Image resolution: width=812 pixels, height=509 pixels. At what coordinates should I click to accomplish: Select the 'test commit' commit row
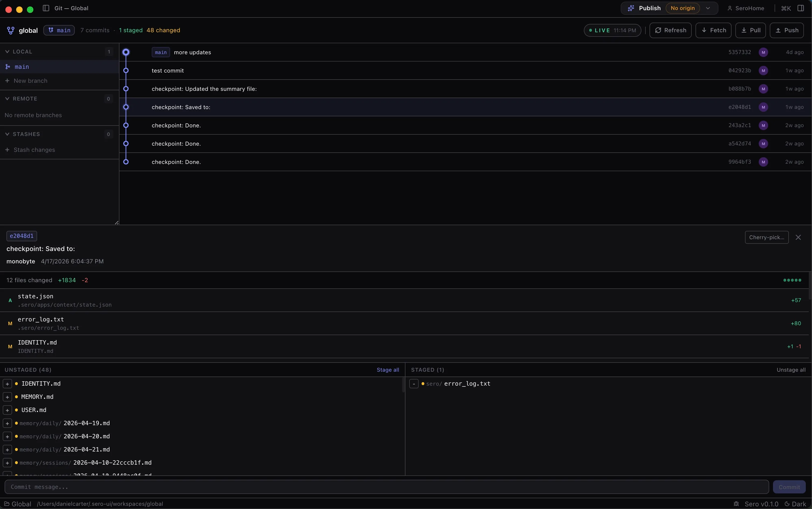168,71
